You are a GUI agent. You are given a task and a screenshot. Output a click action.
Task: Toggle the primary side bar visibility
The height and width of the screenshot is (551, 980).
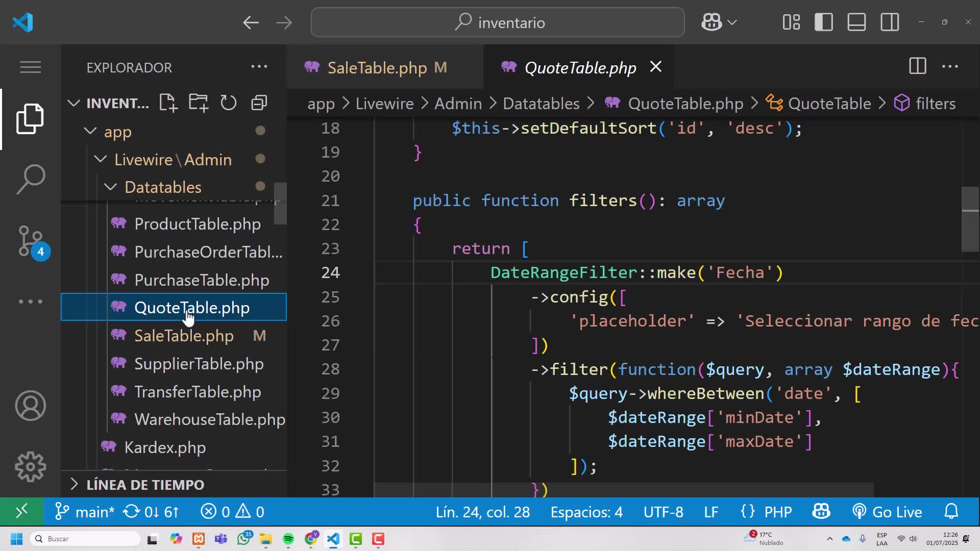point(824,22)
